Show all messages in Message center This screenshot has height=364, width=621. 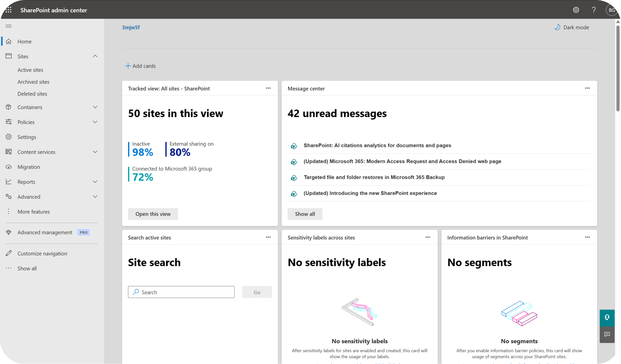pyautogui.click(x=305, y=214)
